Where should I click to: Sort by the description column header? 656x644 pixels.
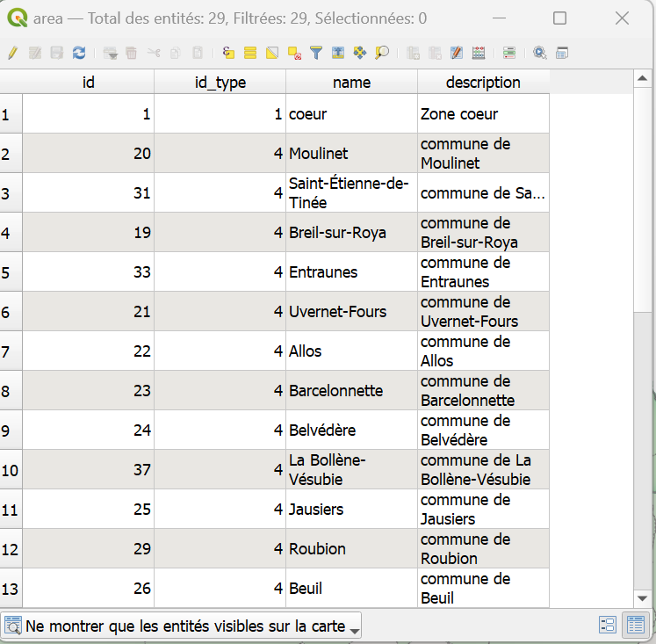point(483,83)
